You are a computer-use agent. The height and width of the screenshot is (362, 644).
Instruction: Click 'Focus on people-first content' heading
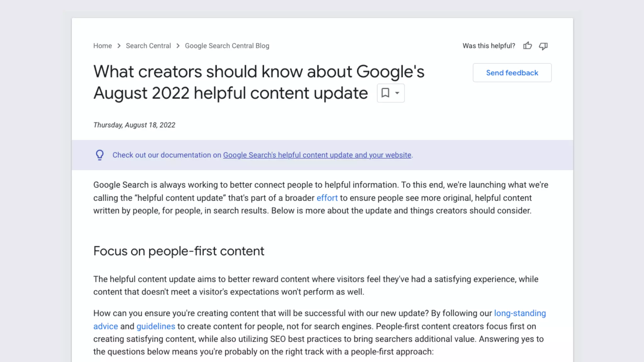tap(179, 251)
